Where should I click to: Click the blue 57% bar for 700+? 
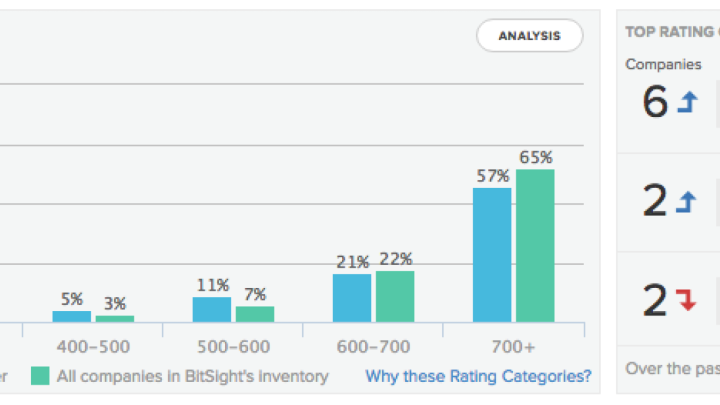coord(492,255)
